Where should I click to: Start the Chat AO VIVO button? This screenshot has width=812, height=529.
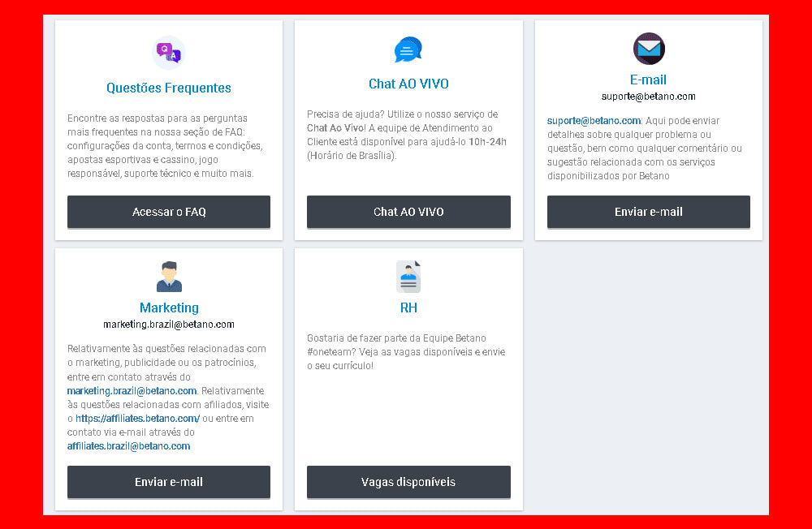click(x=408, y=212)
